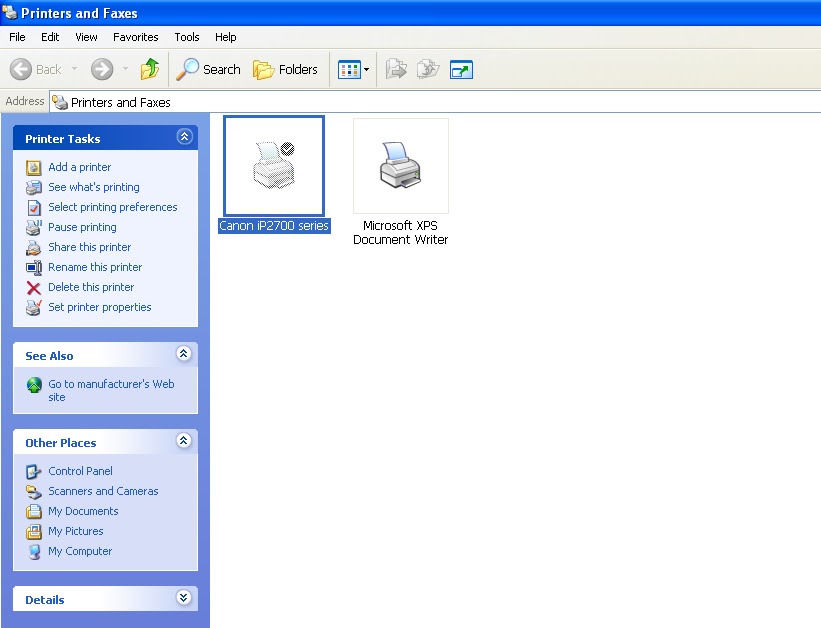The width and height of the screenshot is (821, 628).
Task: Expand the Details panel
Action: [x=183, y=598]
